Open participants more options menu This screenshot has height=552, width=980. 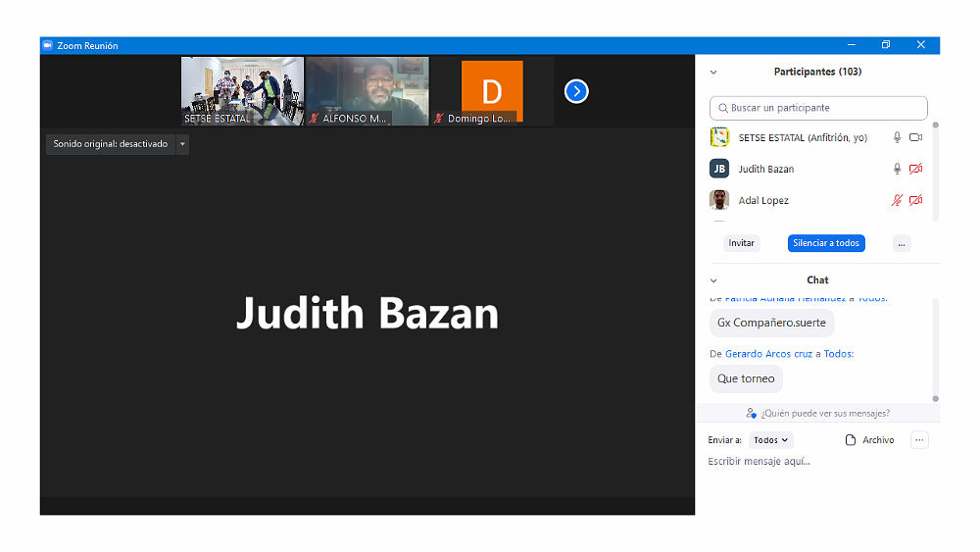pos(902,243)
